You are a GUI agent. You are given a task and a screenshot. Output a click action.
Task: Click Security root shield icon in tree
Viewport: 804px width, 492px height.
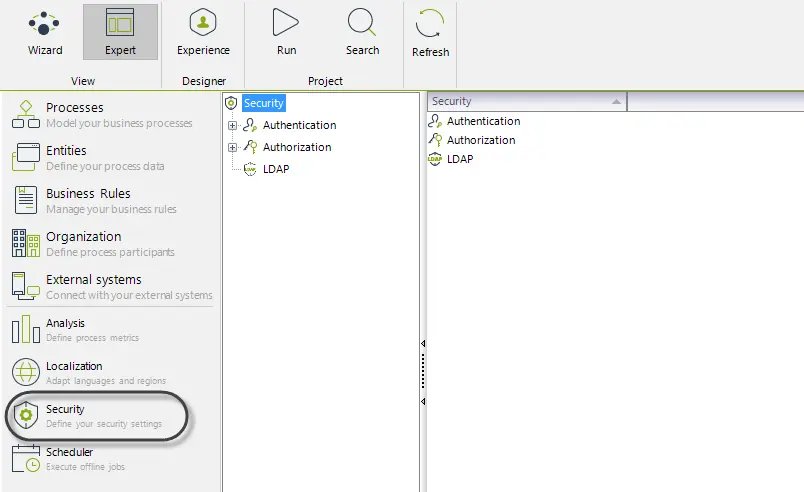click(x=231, y=103)
